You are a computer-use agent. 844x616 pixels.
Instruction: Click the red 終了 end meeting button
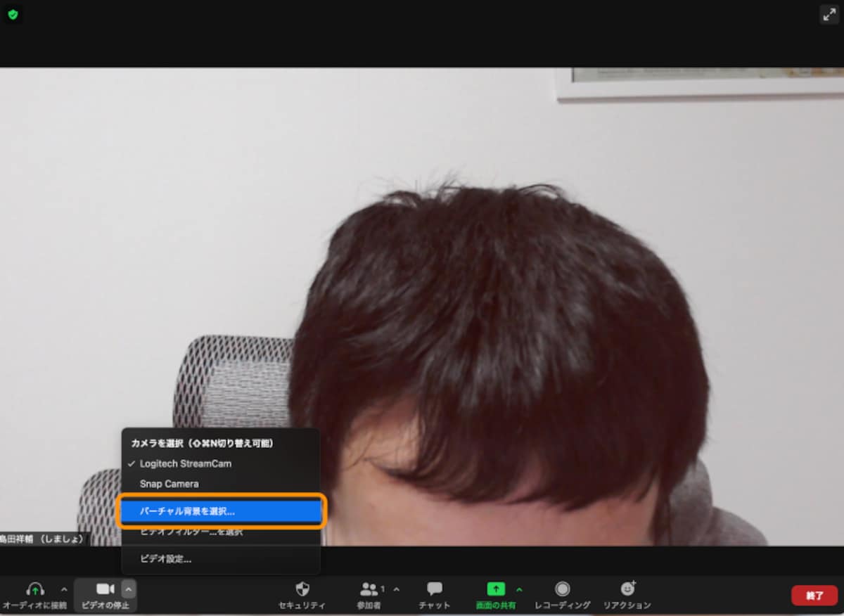pyautogui.click(x=814, y=596)
